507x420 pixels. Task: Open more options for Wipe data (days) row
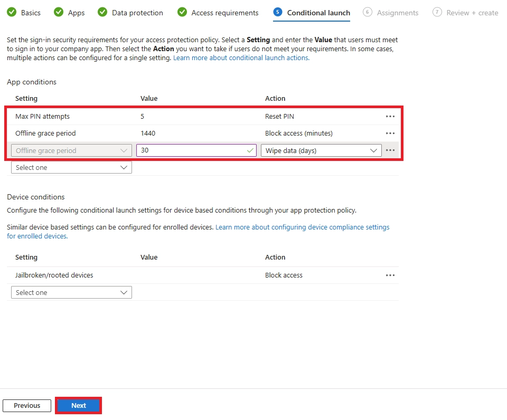pyautogui.click(x=390, y=150)
